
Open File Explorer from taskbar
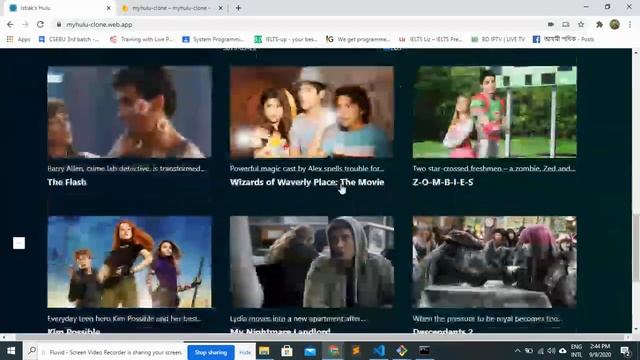264,351
